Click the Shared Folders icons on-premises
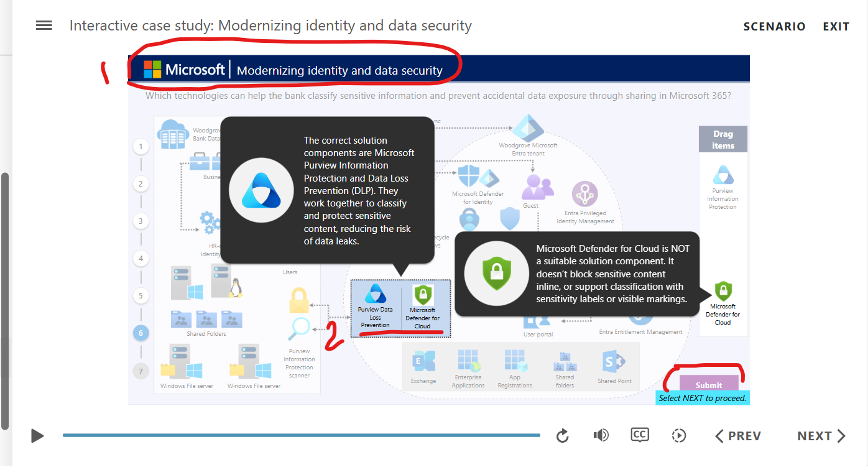 click(206, 319)
